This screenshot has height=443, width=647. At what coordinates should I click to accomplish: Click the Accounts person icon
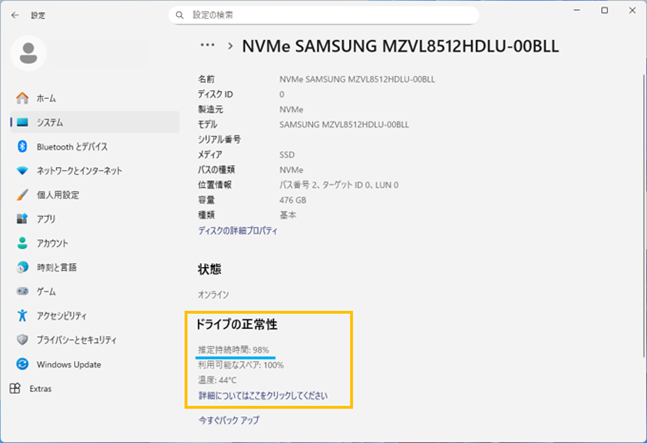pyautogui.click(x=22, y=243)
